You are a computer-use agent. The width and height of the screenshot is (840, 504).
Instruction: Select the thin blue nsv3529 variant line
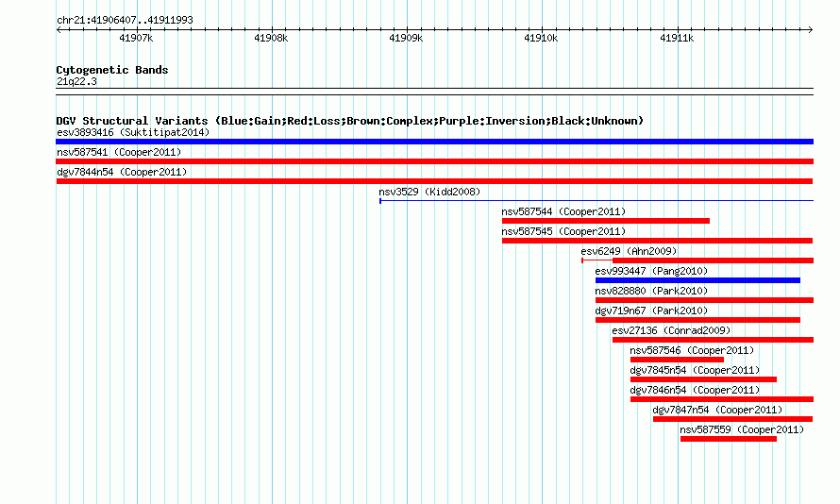click(x=596, y=201)
